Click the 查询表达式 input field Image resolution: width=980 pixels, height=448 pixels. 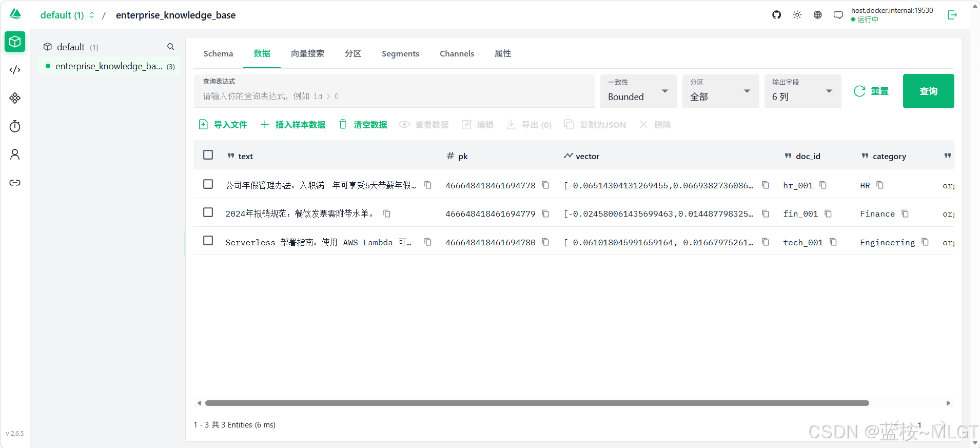pos(394,91)
